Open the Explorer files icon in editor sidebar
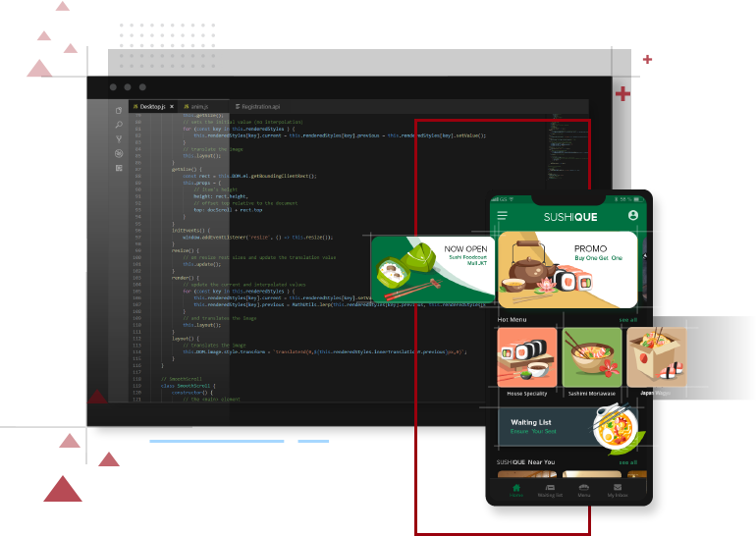The width and height of the screenshot is (756, 536). point(119,111)
